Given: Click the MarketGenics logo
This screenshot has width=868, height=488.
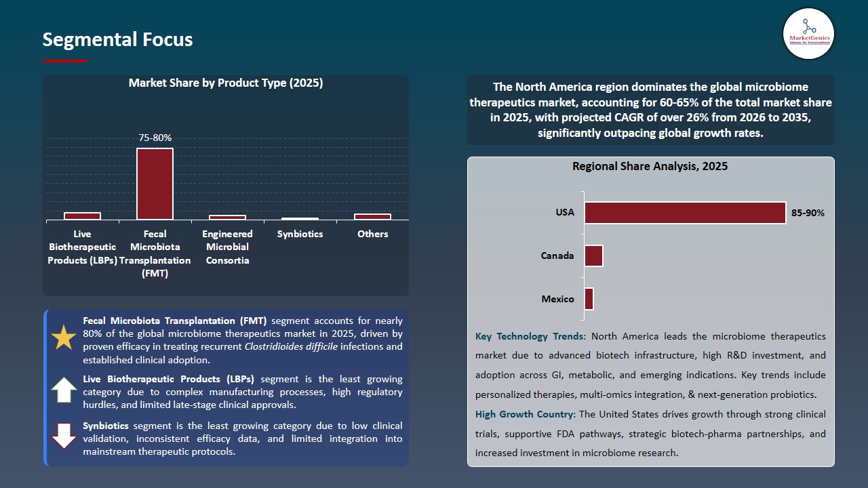Looking at the screenshot, I should [x=808, y=34].
